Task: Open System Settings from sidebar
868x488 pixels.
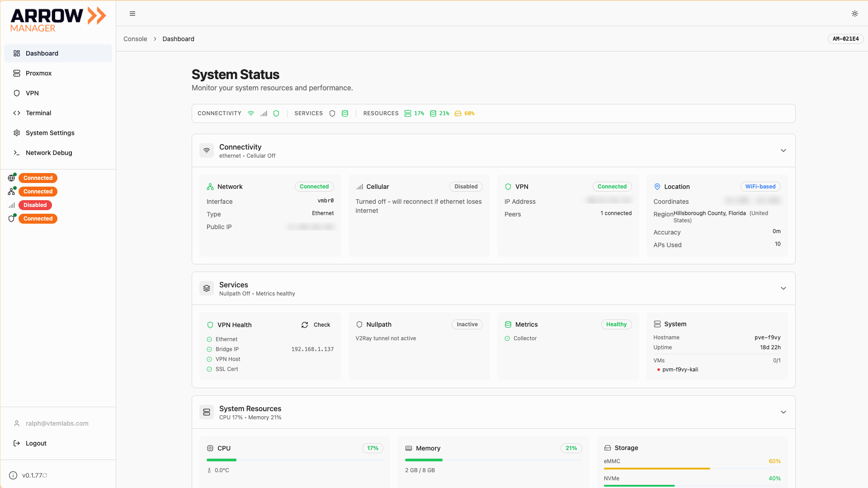Action: pos(50,133)
